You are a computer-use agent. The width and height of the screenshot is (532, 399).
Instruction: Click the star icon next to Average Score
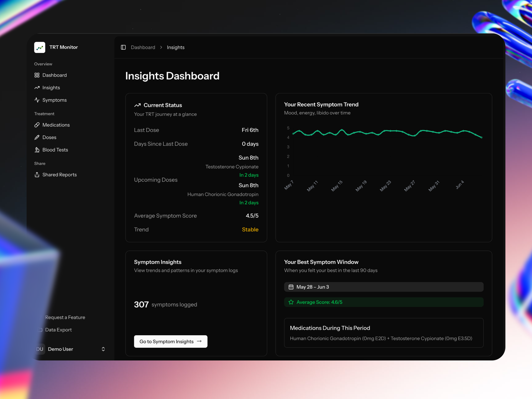pos(291,302)
